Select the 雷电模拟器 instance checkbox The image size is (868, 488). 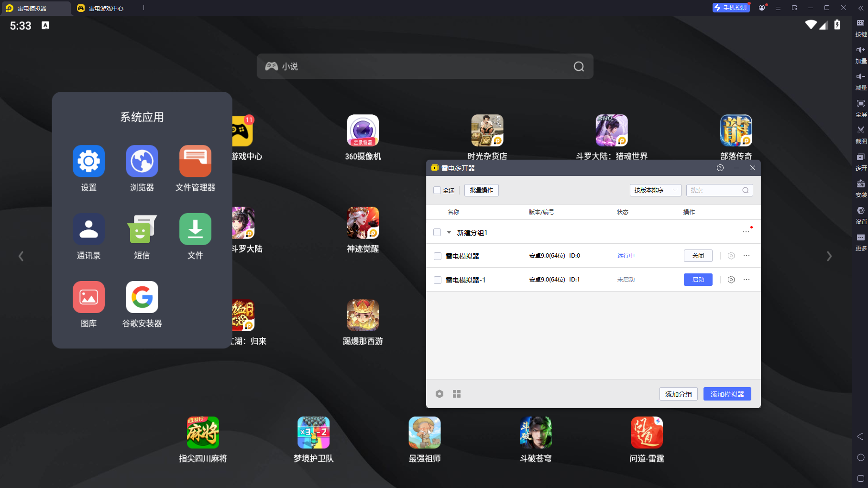(437, 256)
